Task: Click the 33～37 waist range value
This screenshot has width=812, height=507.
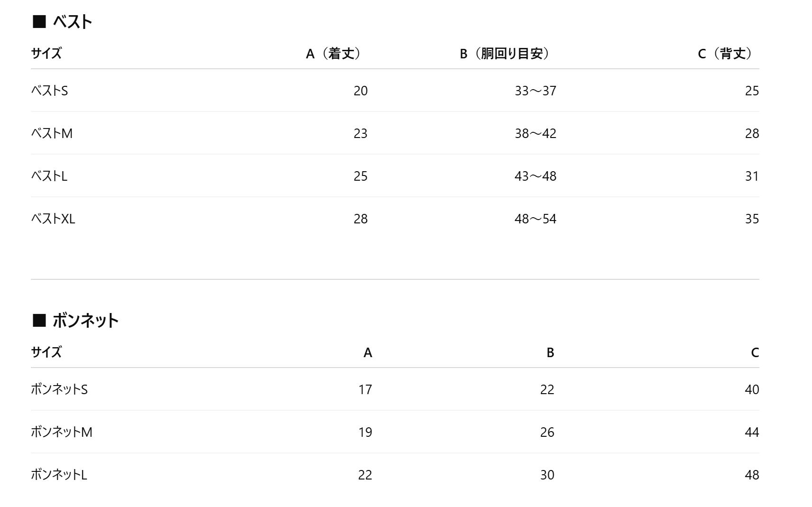Action: (x=535, y=91)
